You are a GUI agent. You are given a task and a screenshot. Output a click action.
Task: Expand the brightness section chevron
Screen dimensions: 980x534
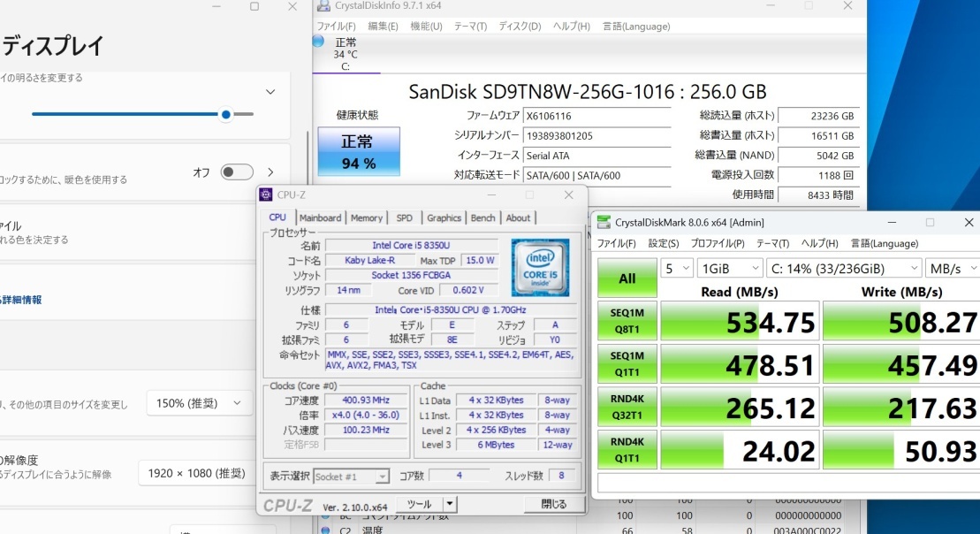pyautogui.click(x=270, y=91)
